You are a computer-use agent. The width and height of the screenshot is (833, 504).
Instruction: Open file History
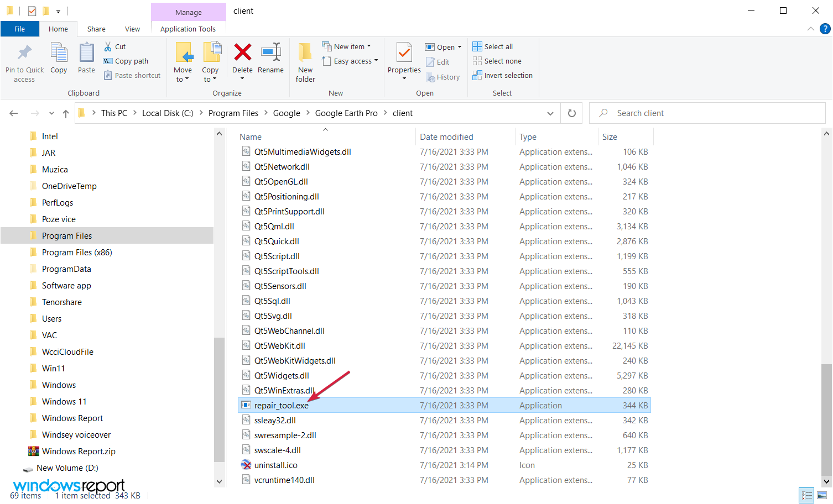[443, 77]
